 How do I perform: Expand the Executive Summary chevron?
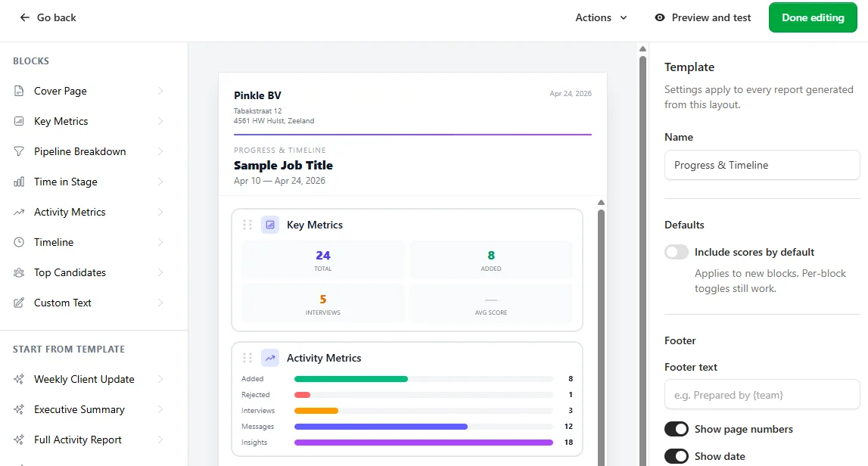(160, 409)
